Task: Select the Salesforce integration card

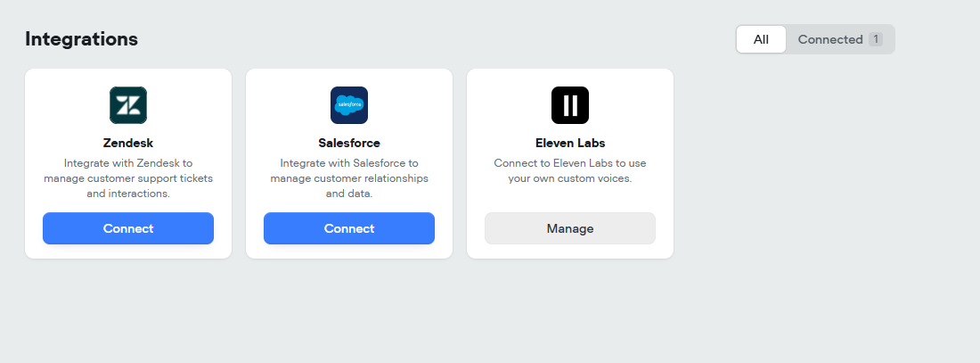Action: (x=348, y=163)
